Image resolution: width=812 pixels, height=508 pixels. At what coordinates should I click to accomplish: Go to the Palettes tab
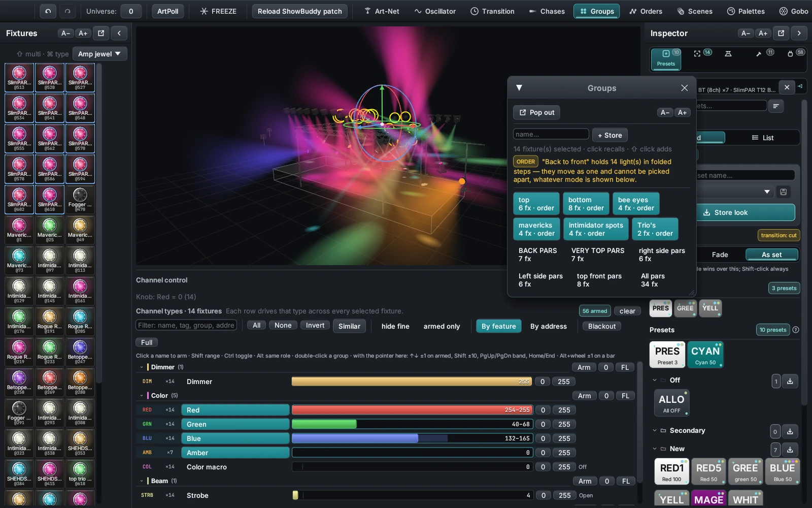tap(746, 11)
